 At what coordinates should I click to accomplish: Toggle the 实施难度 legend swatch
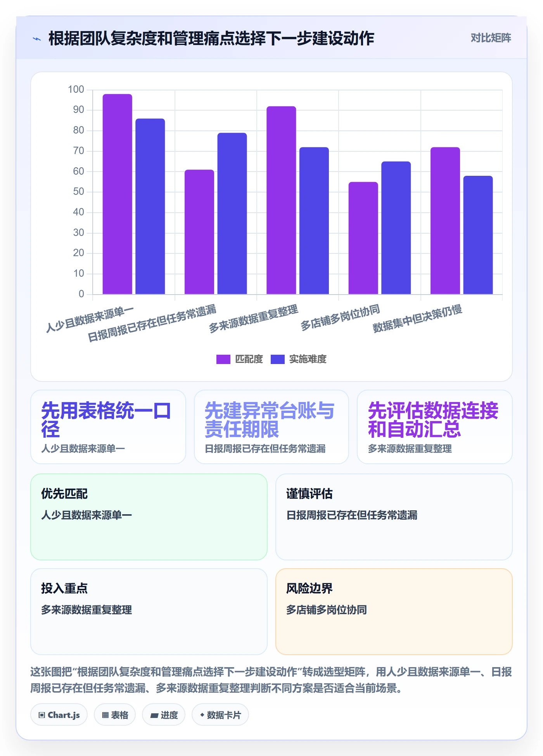(x=277, y=359)
